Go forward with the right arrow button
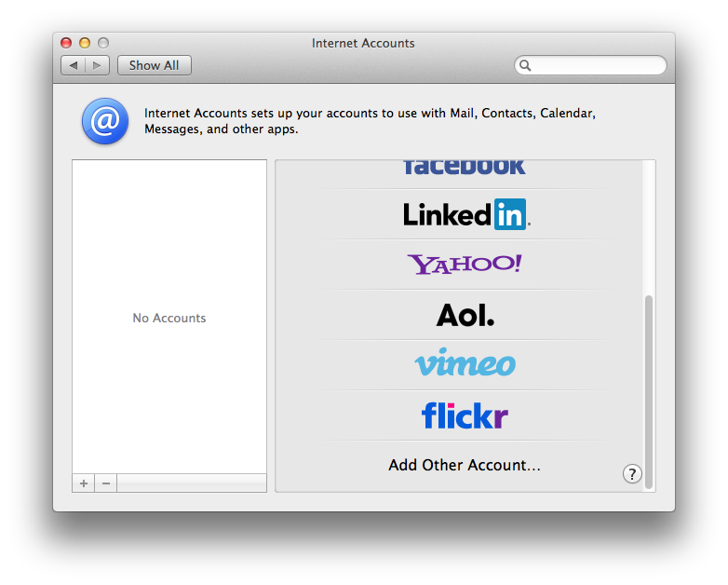This screenshot has width=728, height=585. pyautogui.click(x=98, y=65)
